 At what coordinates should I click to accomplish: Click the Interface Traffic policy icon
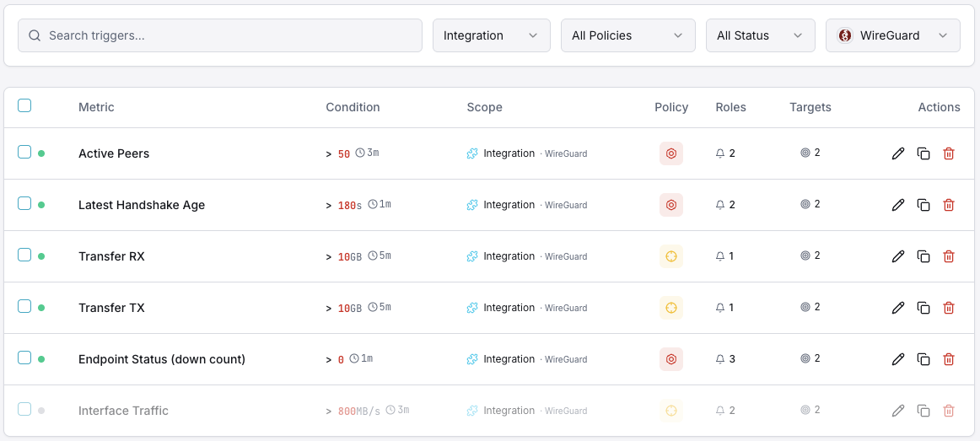pos(671,411)
